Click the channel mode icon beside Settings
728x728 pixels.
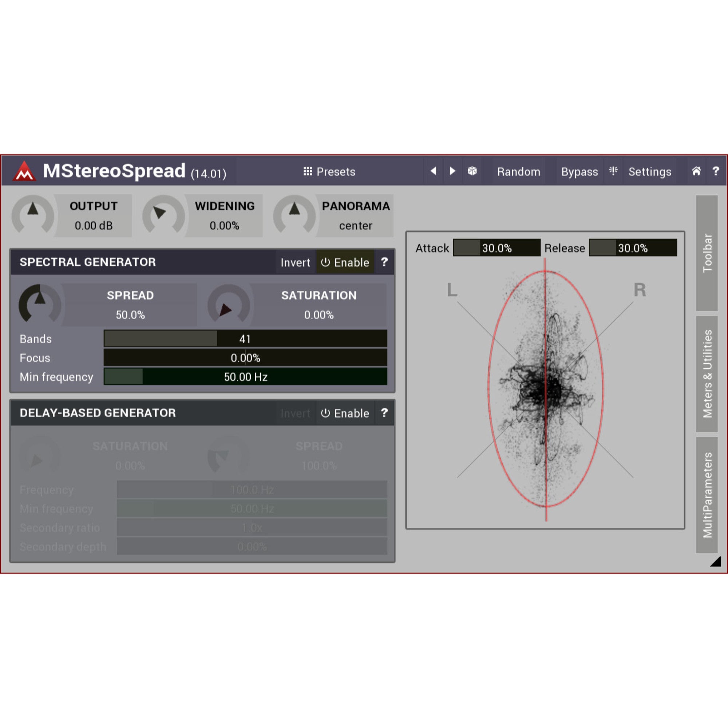(613, 171)
